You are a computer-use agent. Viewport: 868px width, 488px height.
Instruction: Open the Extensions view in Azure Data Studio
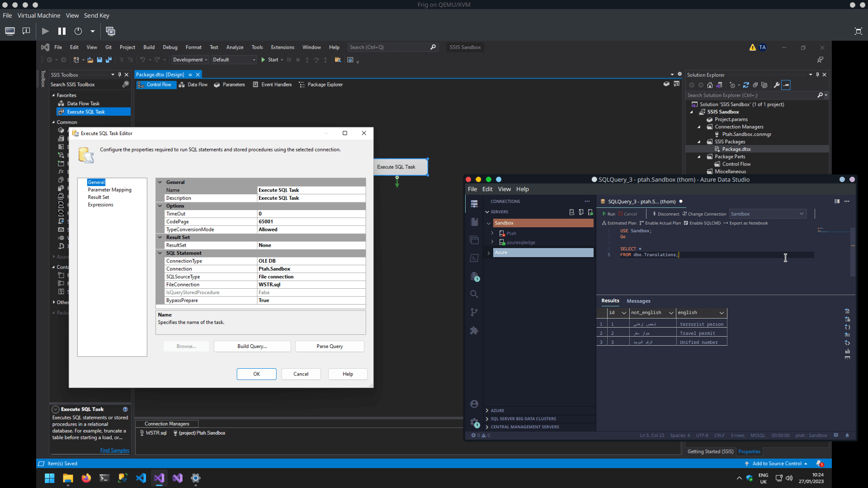(474, 331)
